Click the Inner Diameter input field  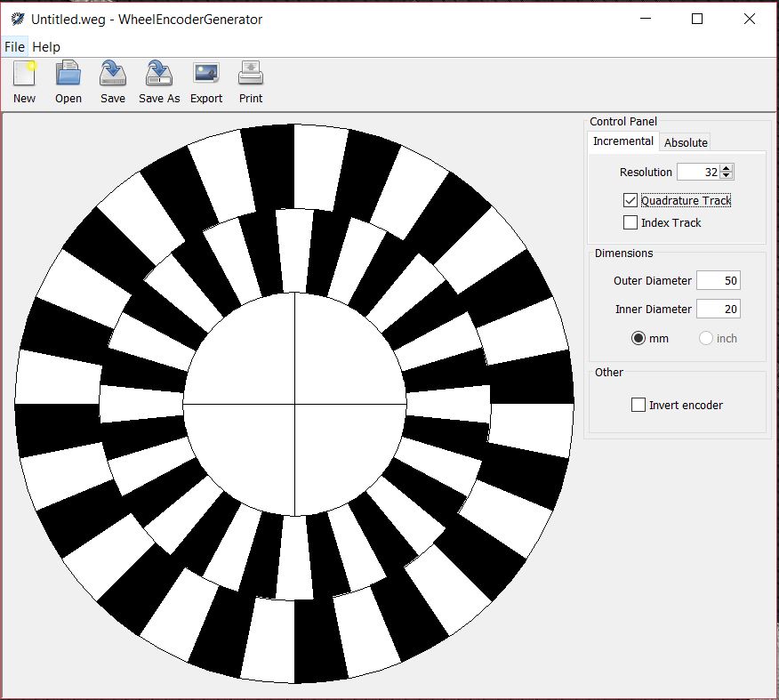pos(718,309)
